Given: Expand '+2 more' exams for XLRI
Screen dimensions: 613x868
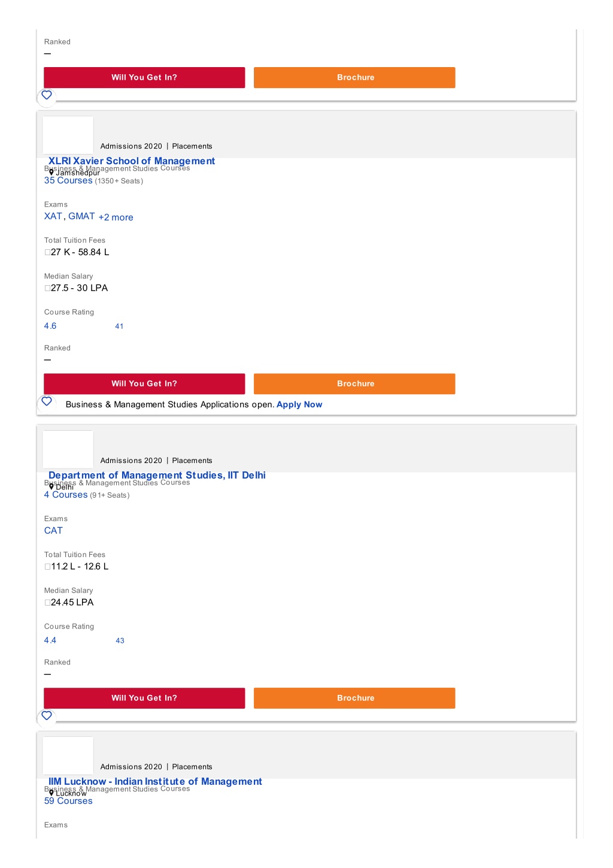Looking at the screenshot, I should pos(116,217).
